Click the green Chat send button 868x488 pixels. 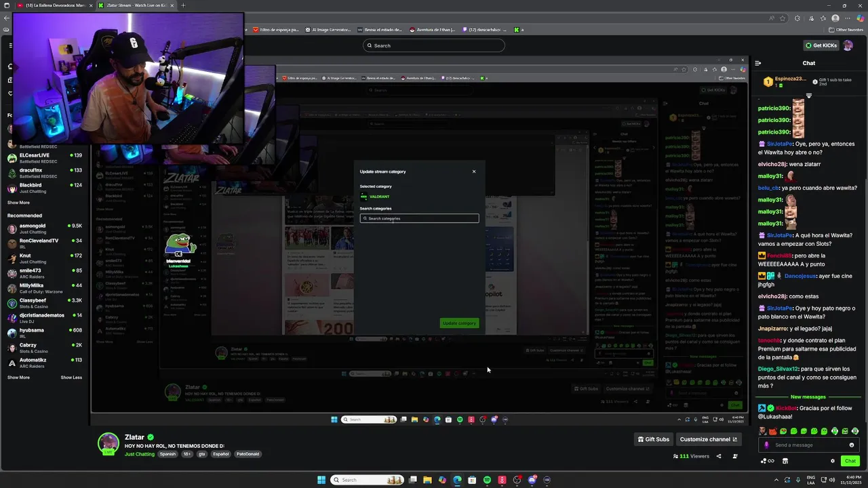point(850,461)
